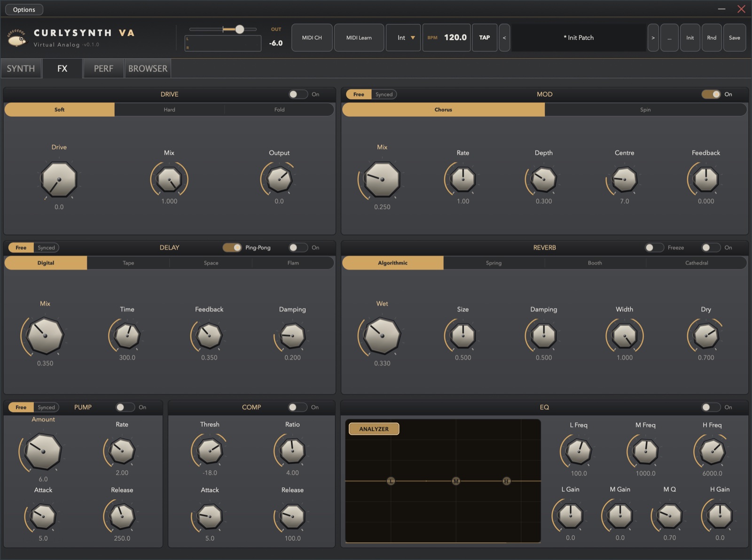The image size is (752, 560).
Task: Toggle the Reverb Freeze switch
Action: pyautogui.click(x=654, y=247)
